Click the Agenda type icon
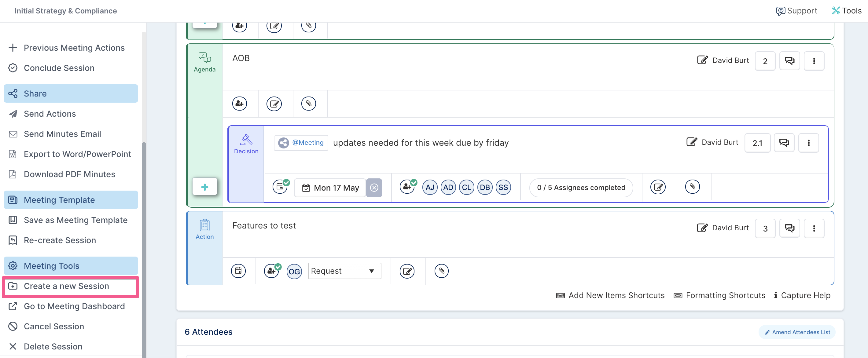Viewport: 868px width, 358px height. point(204,62)
